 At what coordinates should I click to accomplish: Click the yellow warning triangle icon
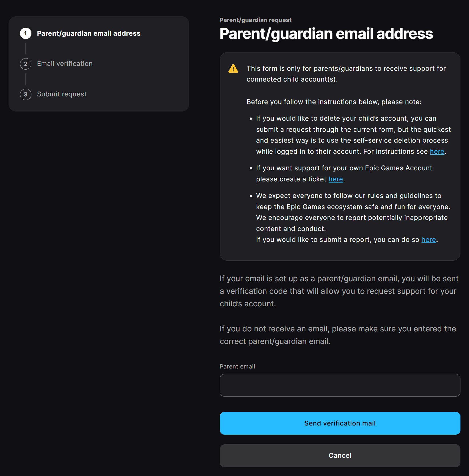click(x=233, y=69)
